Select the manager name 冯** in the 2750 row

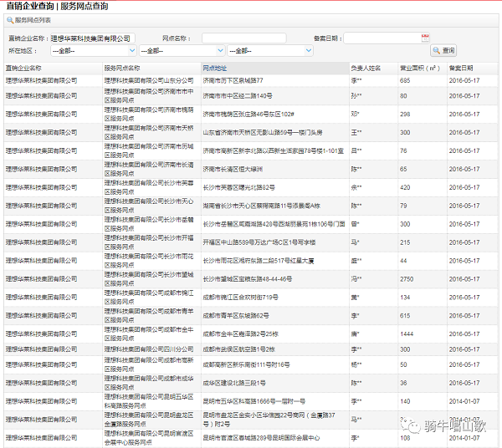(356, 279)
